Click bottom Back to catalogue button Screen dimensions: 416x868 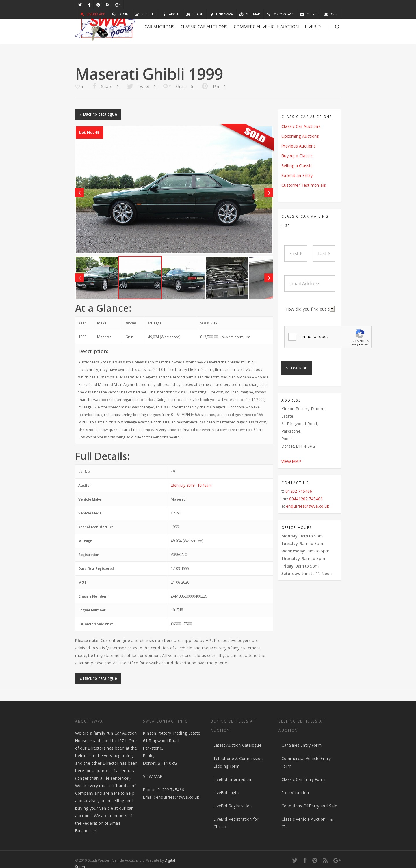tap(98, 678)
